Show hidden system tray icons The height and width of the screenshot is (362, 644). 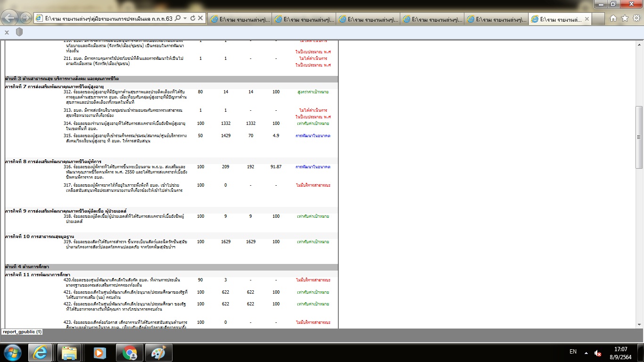[586, 353]
